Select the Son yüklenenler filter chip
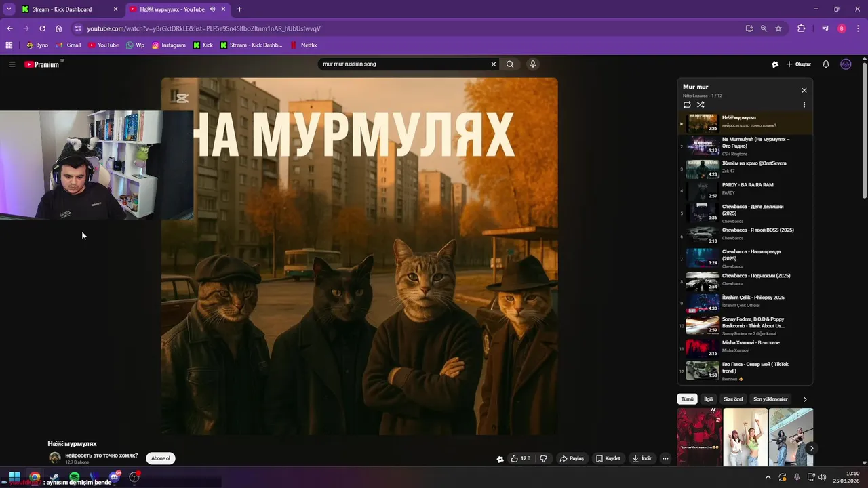Image resolution: width=868 pixels, height=488 pixels. [x=770, y=399]
